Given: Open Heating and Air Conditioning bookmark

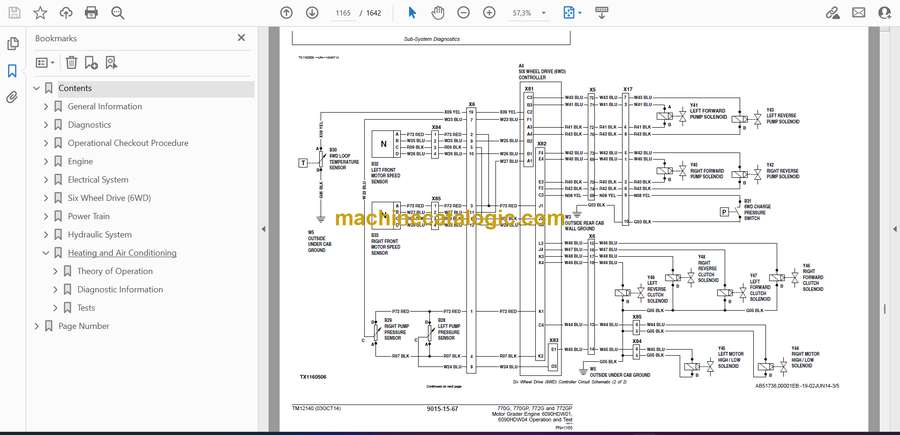Looking at the screenshot, I should 122,253.
